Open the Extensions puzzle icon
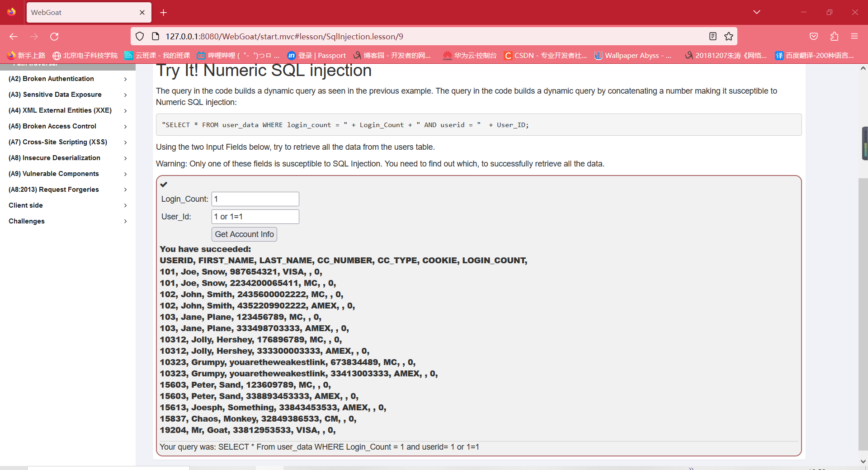Image resolution: width=868 pixels, height=470 pixels. point(834,37)
